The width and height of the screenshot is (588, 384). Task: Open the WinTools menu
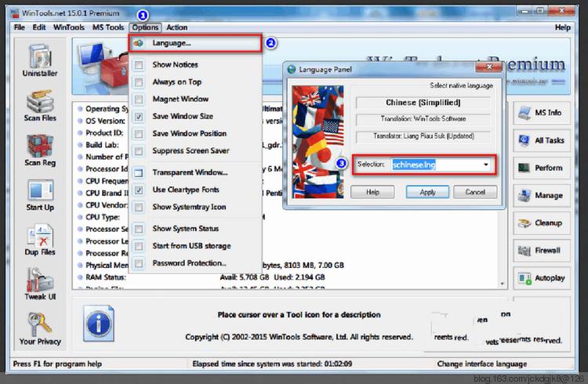pos(69,27)
